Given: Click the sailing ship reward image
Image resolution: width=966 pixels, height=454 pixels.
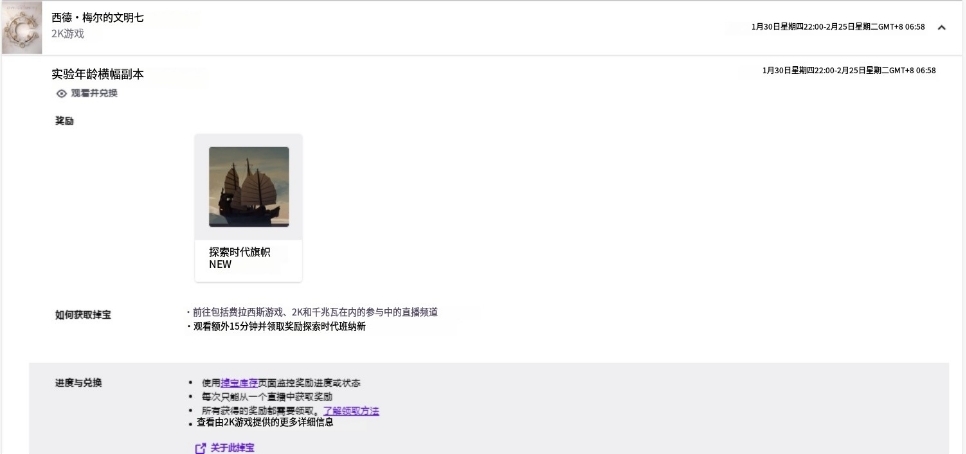Looking at the screenshot, I should coord(248,187).
